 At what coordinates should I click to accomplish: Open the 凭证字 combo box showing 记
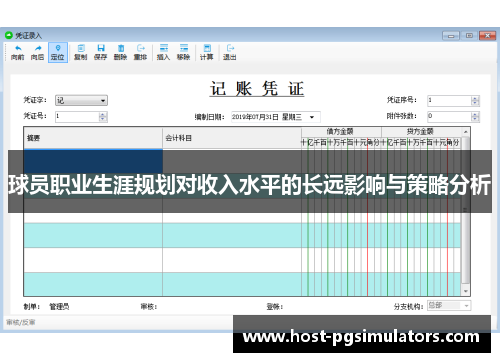[x=81, y=100]
